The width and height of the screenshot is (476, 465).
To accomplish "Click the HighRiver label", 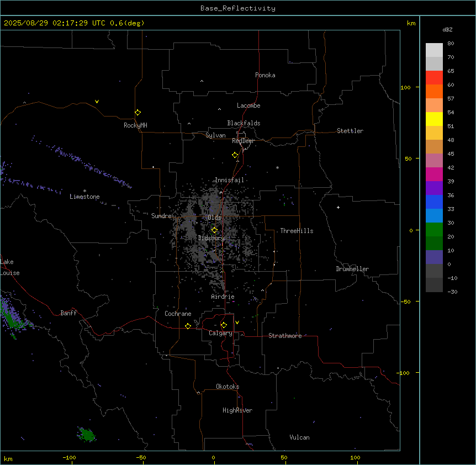I will point(237,410).
